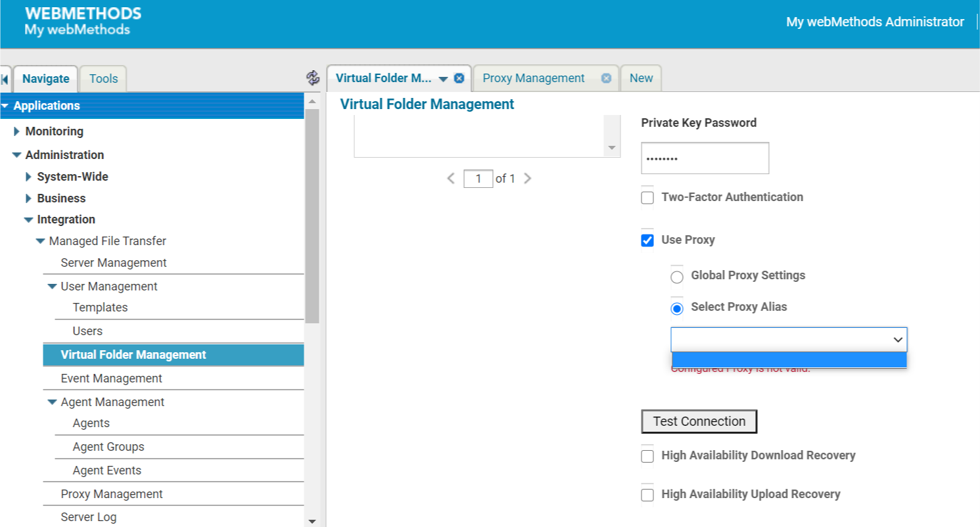This screenshot has height=527, width=980.
Task: Expand the Monitoring tree node
Action: [x=16, y=131]
